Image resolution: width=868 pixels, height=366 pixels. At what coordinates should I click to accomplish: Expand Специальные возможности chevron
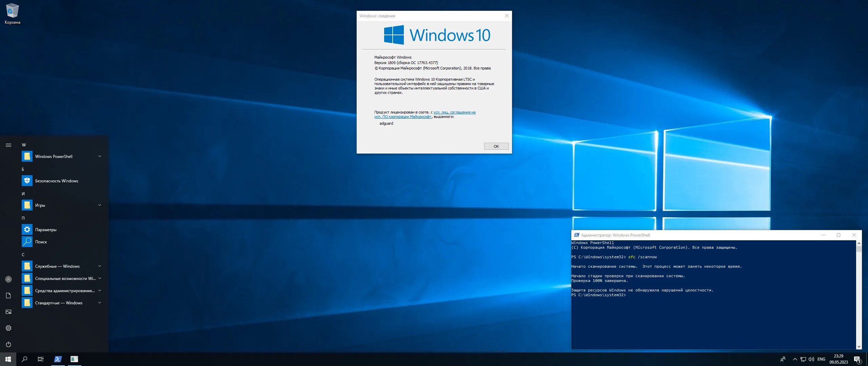(100, 278)
